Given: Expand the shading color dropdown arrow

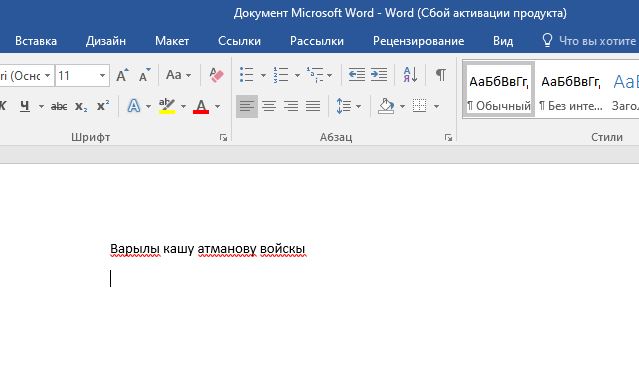Looking at the screenshot, I should pos(402,107).
